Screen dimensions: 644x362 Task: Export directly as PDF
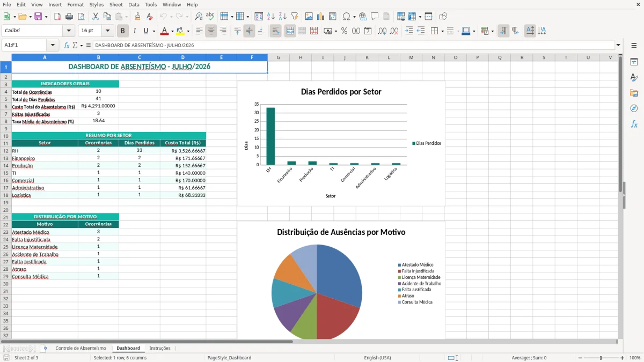point(57,17)
